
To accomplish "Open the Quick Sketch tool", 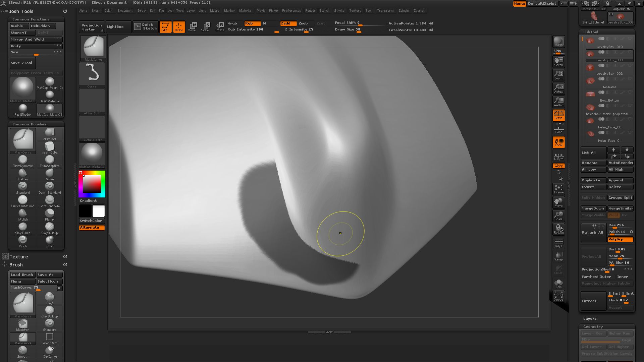I will [146, 27].
